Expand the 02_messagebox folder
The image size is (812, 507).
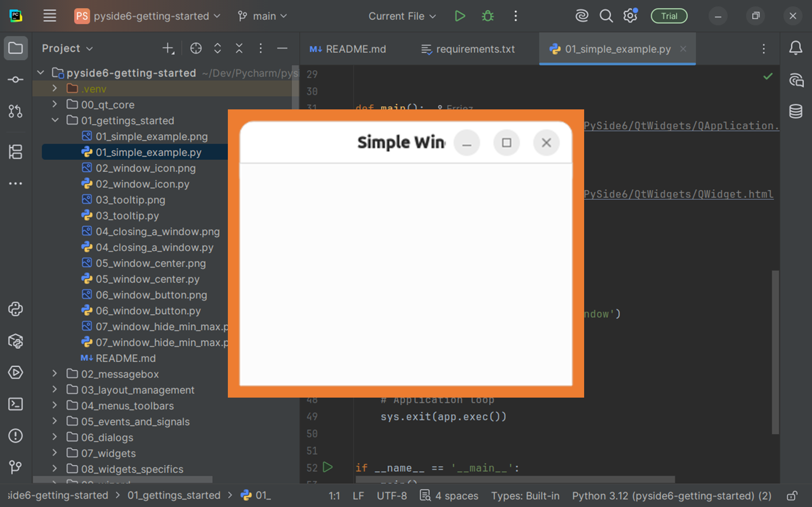55,374
